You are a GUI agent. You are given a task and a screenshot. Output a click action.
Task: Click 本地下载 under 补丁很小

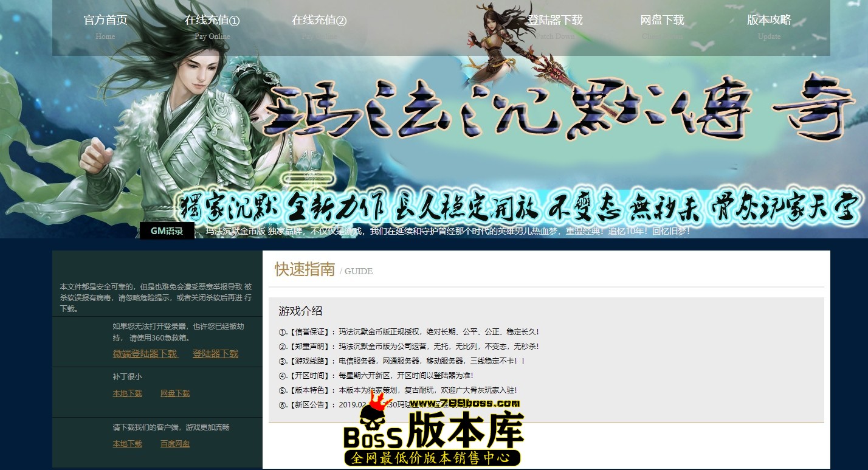coord(127,393)
